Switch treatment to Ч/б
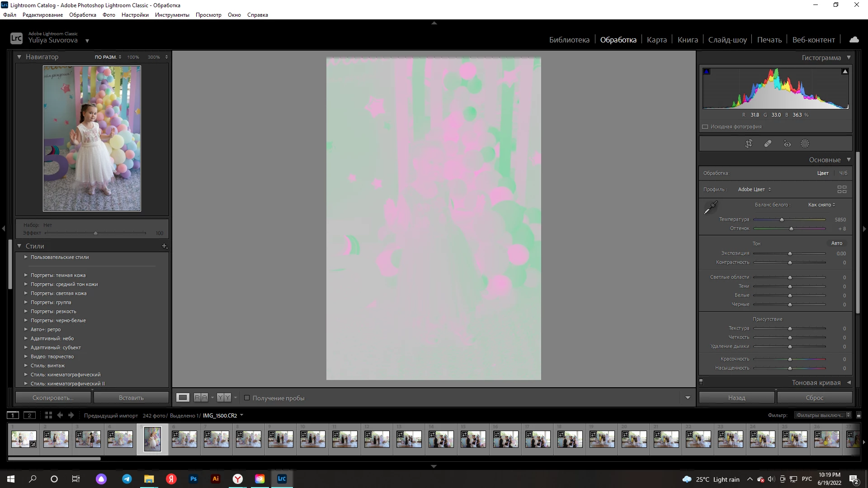 (843, 173)
